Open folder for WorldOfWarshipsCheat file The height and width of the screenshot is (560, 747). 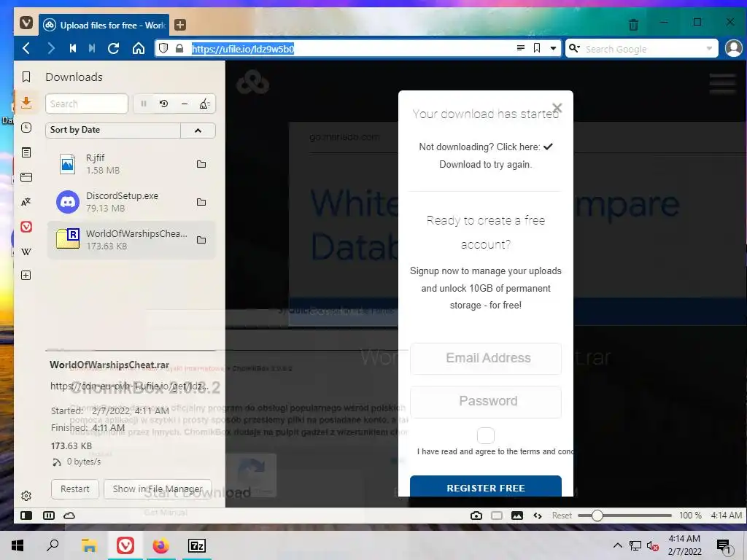(x=201, y=240)
